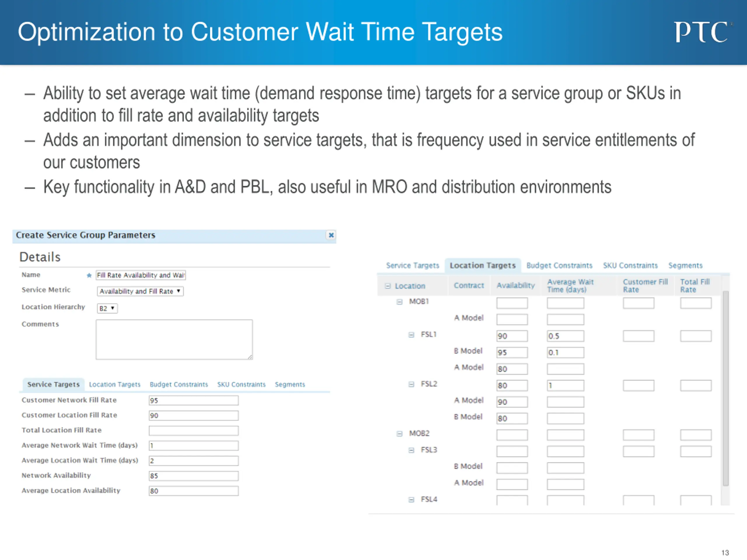Click FSL2 A Model Availability field 90
The image size is (747, 560).
pos(512,402)
